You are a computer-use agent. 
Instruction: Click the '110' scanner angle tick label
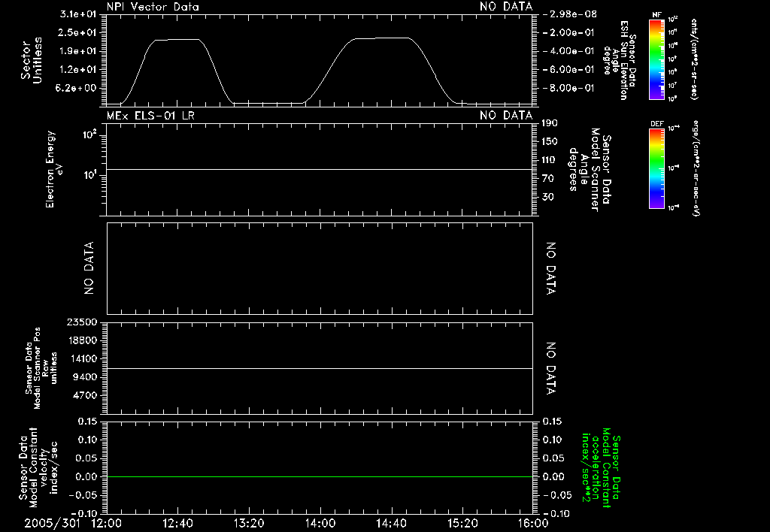[x=550, y=160]
